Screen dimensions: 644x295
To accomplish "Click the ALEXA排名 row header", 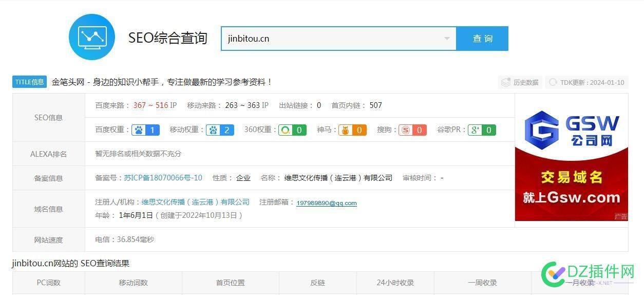I will 49,154.
